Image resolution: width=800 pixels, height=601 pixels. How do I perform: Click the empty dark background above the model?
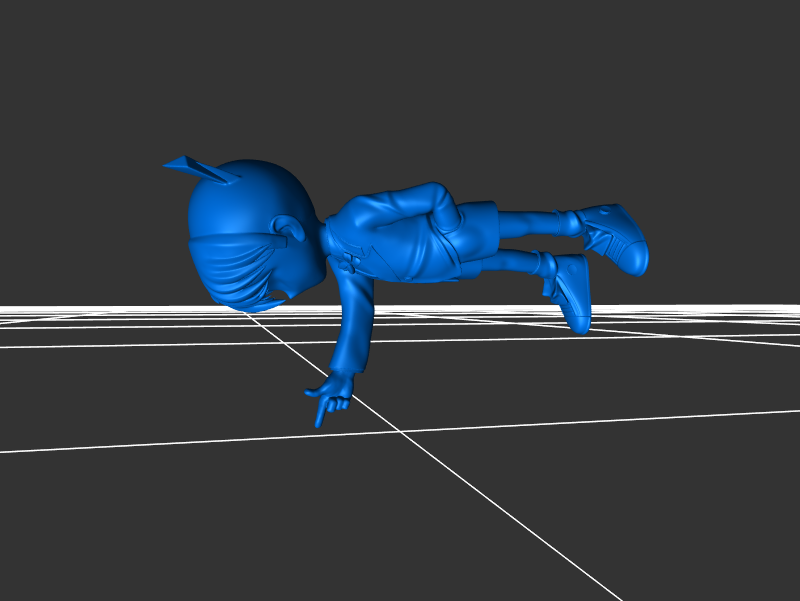click(x=400, y=80)
